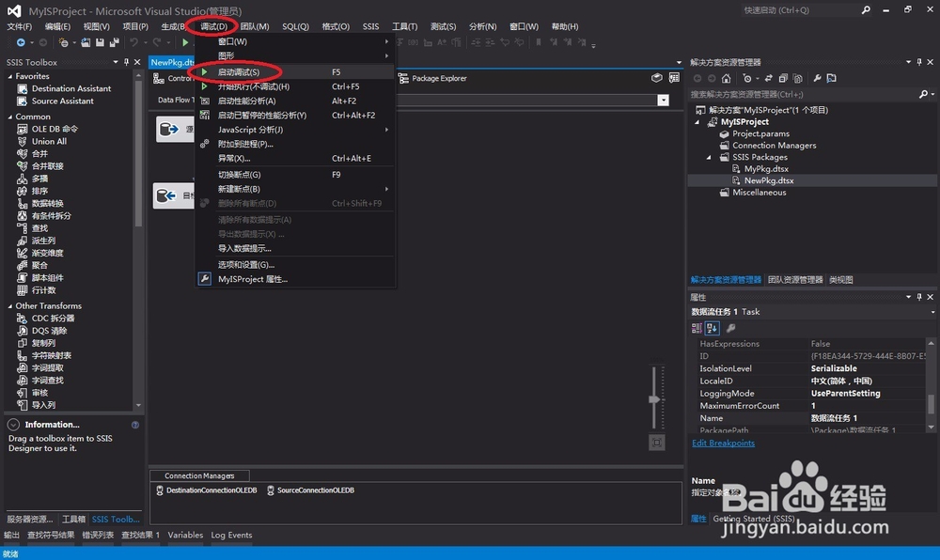
Task: Select SourceConnectionOLEDB connection manager
Action: tap(310, 490)
